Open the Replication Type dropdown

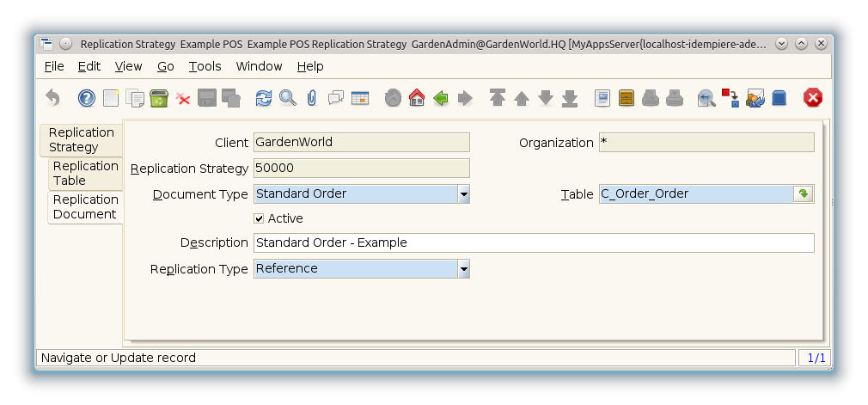point(463,269)
